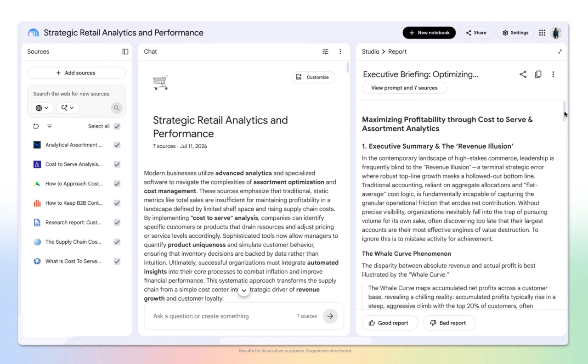The height and width of the screenshot is (364, 588).
Task: Copy the report contents icon
Action: [x=538, y=74]
